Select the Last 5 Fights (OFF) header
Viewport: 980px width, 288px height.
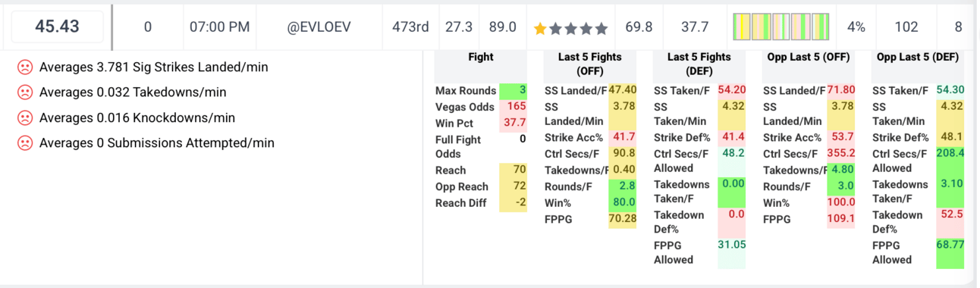(590, 64)
